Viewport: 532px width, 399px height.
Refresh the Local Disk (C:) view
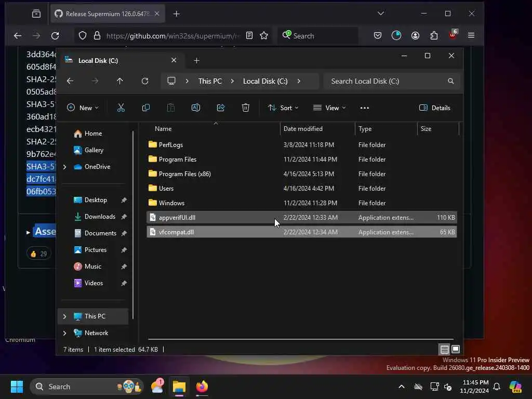(145, 81)
